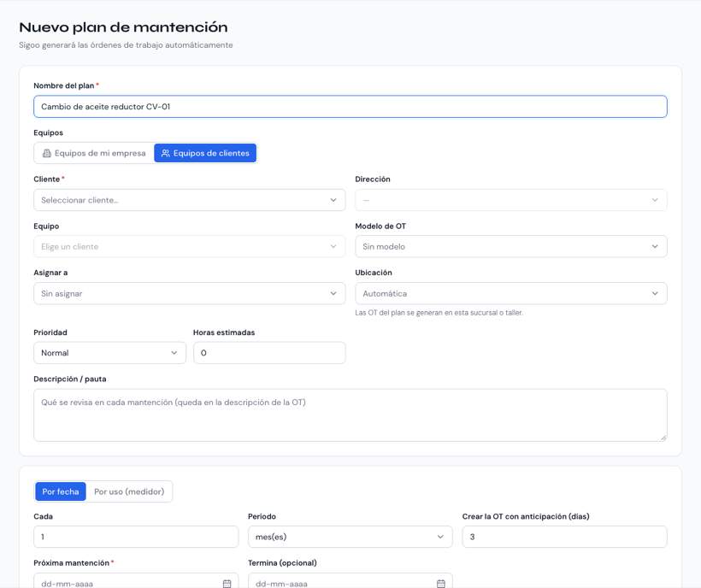The image size is (701, 588).
Task: Click the Nombre del plan text field
Action: [x=350, y=107]
